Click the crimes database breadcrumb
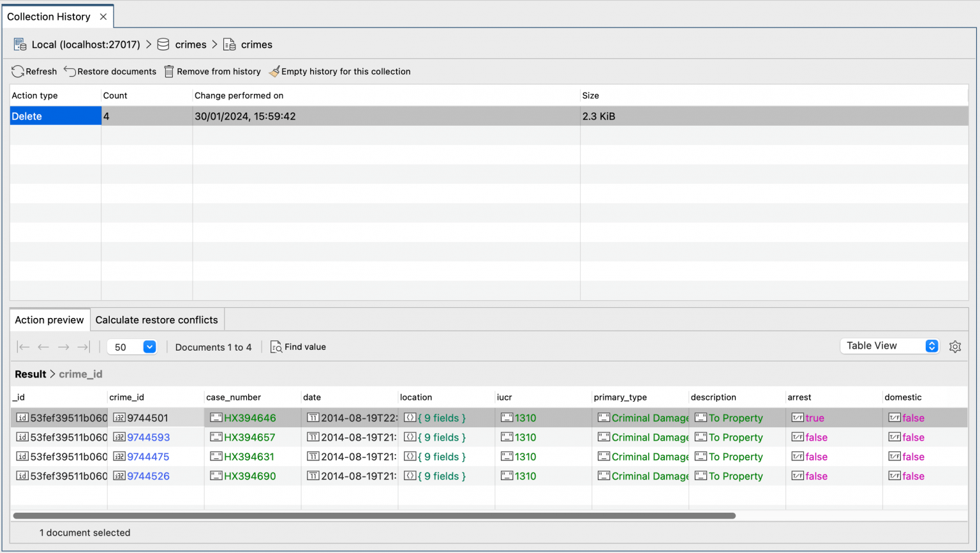 [x=190, y=45]
